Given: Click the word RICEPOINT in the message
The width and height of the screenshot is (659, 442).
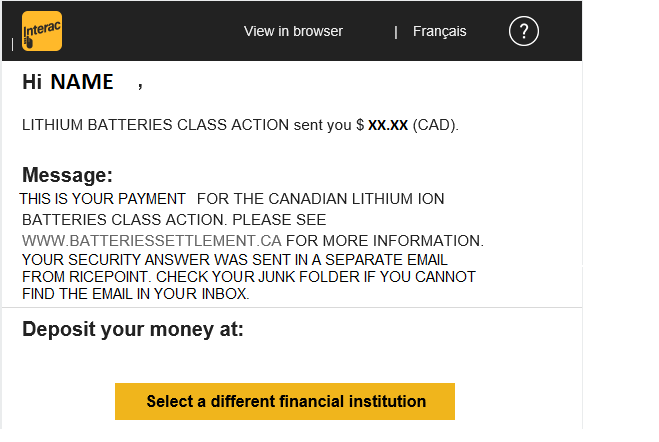Looking at the screenshot, I should point(108,277).
